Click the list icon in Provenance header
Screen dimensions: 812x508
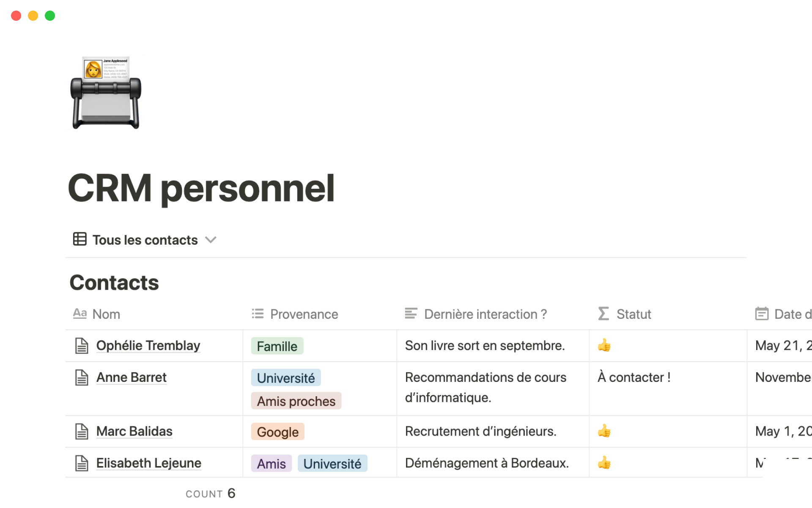[258, 314]
